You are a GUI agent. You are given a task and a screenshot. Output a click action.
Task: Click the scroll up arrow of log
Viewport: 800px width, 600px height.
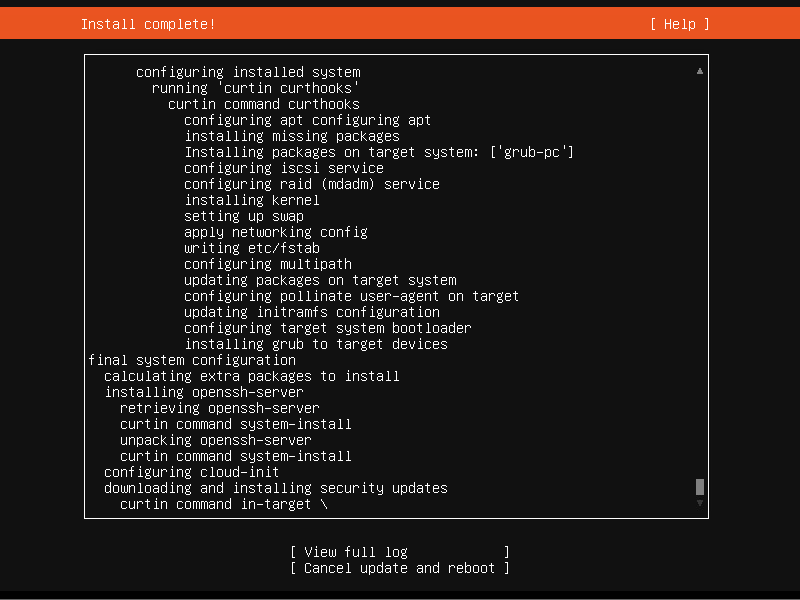click(700, 71)
